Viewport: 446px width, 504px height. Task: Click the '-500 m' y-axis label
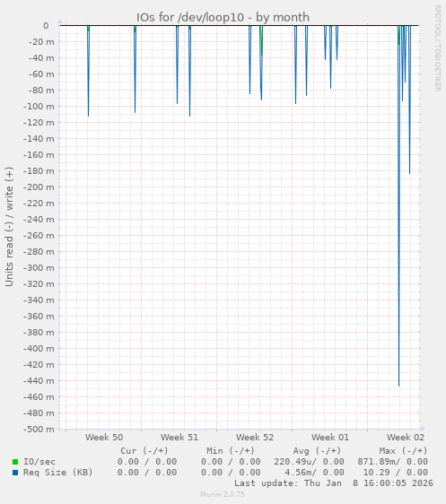[39, 429]
